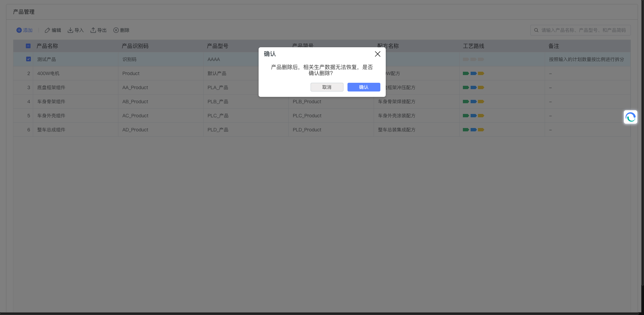Click route color tags for 整车总成组件
Viewport: 644px width, 315px height.
[x=473, y=130]
